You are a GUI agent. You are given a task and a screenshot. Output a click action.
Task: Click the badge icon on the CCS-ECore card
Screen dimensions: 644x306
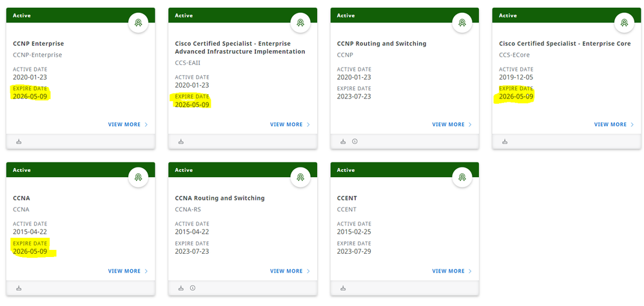pos(624,23)
